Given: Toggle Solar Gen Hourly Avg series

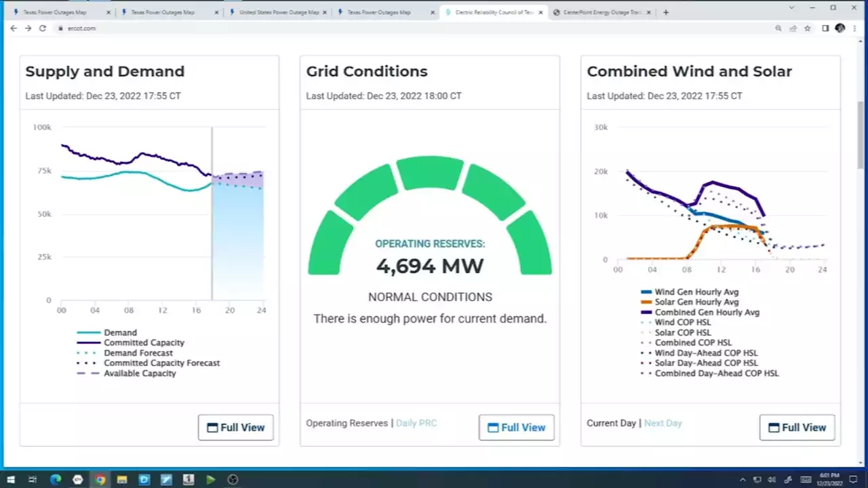Looking at the screenshot, I should coord(690,302).
